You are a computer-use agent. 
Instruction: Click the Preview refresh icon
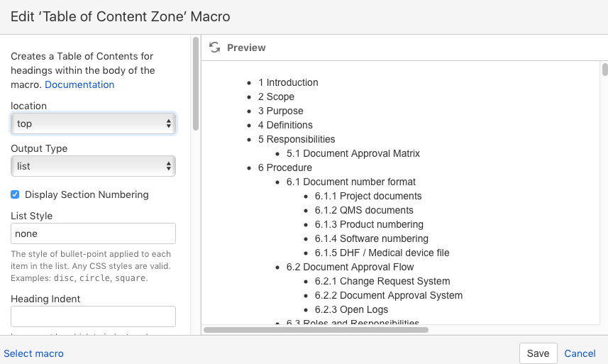pos(214,48)
